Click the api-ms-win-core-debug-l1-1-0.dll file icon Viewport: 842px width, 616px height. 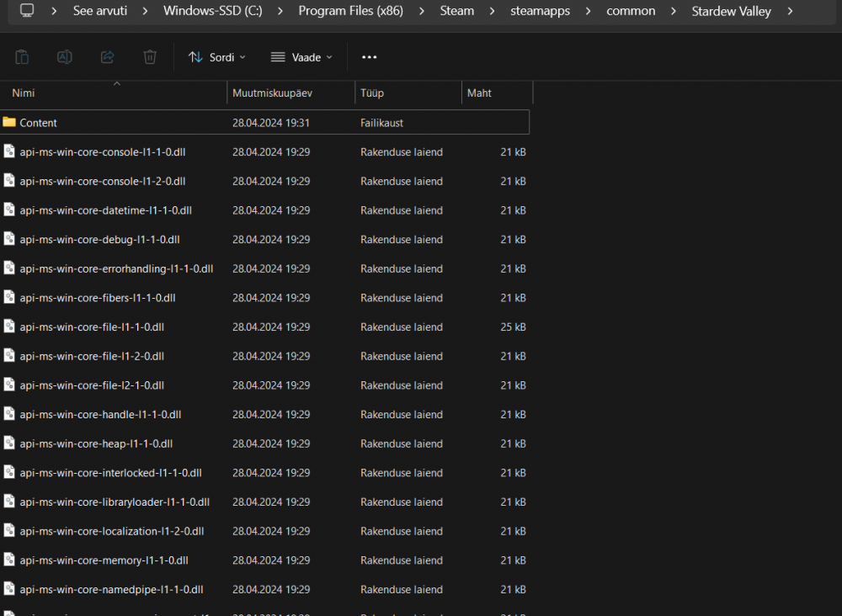(9, 239)
